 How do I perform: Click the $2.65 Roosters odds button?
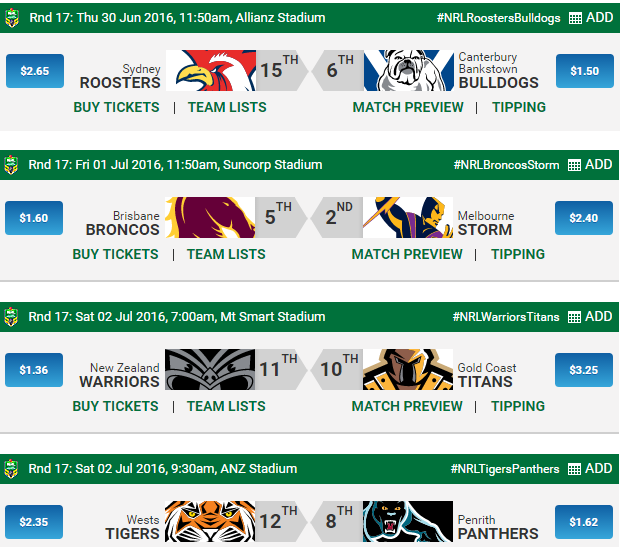click(34, 71)
